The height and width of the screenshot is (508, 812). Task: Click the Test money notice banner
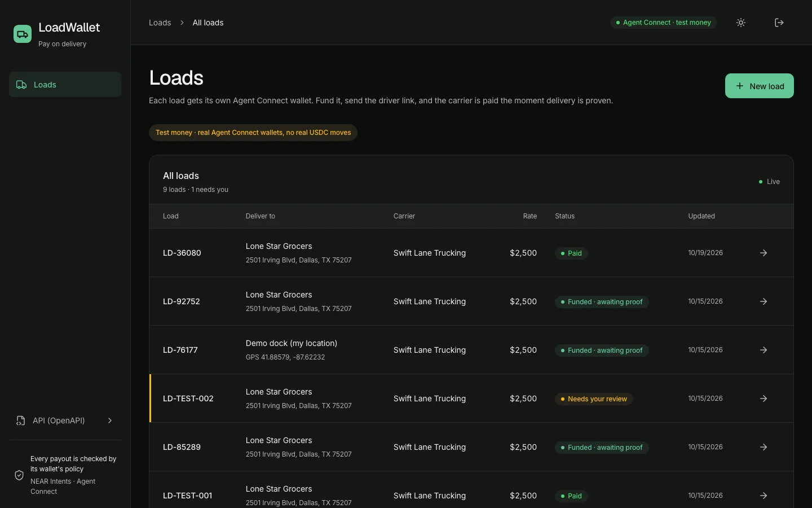(x=253, y=133)
